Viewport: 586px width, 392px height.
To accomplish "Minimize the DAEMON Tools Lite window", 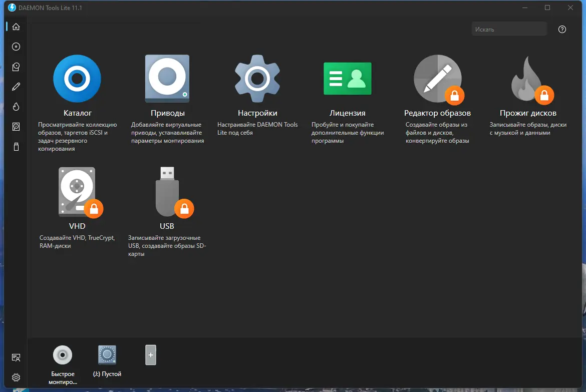I will (525, 8).
